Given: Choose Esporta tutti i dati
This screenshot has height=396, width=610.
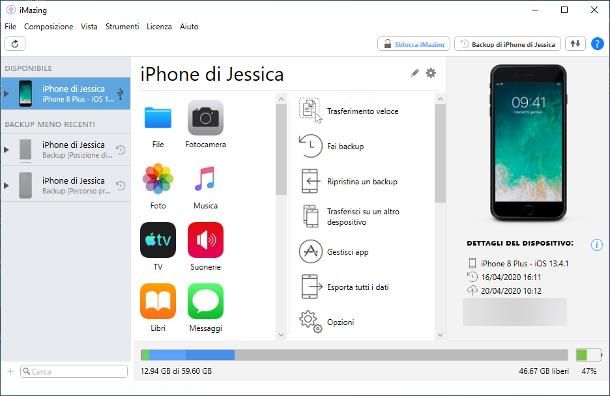Looking at the screenshot, I should click(x=344, y=287).
